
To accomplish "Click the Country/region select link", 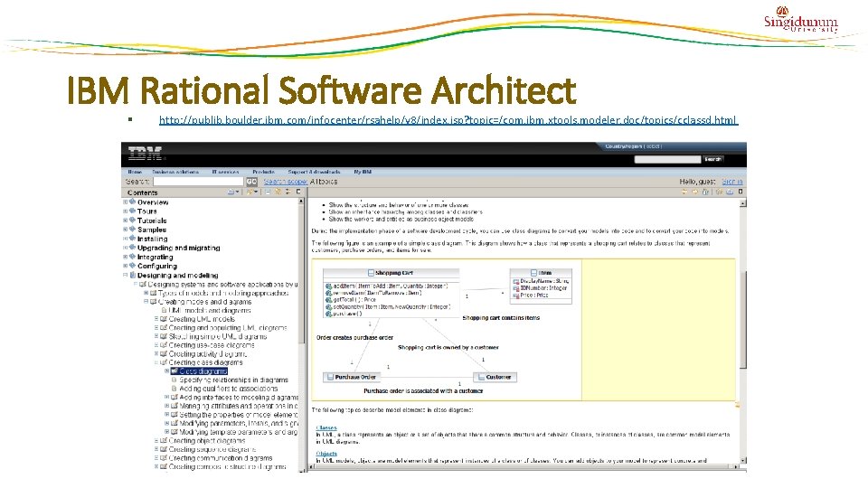I will click(653, 146).
